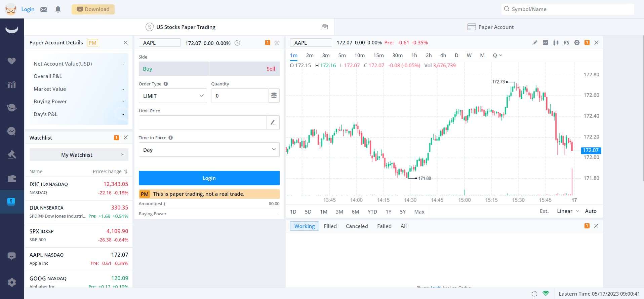This screenshot has height=299, width=644.
Task: Select the US Stocks Paper Trading tab
Action: (x=180, y=27)
